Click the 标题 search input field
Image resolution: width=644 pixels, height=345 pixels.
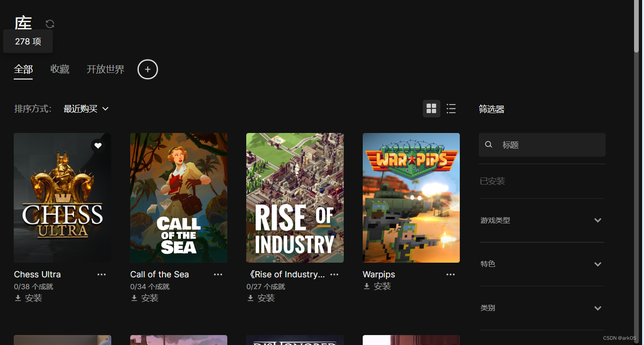(x=542, y=145)
